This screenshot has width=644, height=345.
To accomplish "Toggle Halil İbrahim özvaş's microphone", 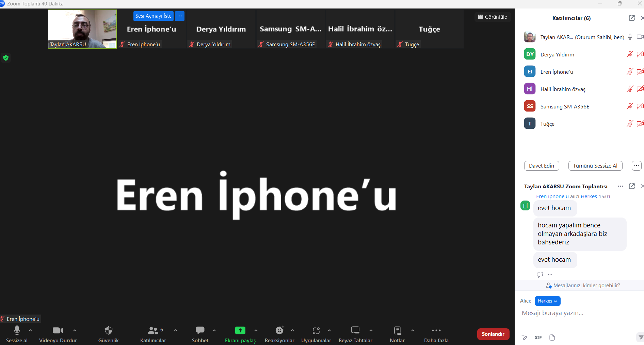I will click(629, 89).
